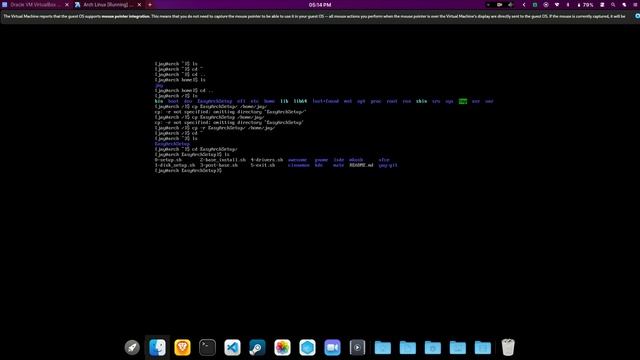640x360 pixels.
Task: Open the Trash in the dock
Action: 508,347
